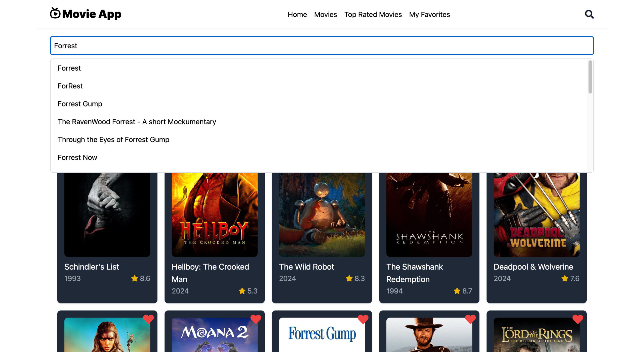
Task: Choose the 'Forrest Now' suggestion
Action: (x=319, y=157)
